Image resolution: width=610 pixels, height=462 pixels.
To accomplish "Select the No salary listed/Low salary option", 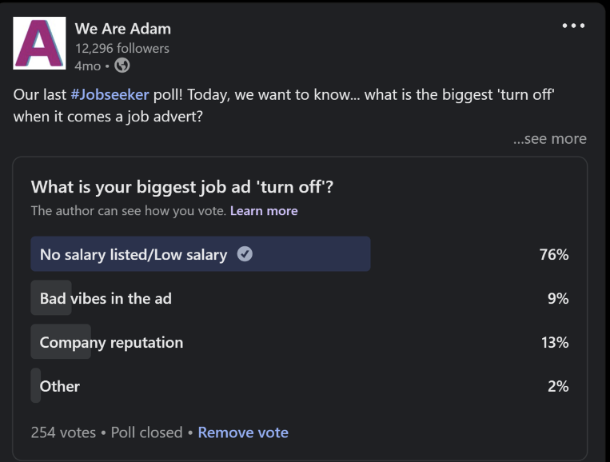I will coord(133,255).
